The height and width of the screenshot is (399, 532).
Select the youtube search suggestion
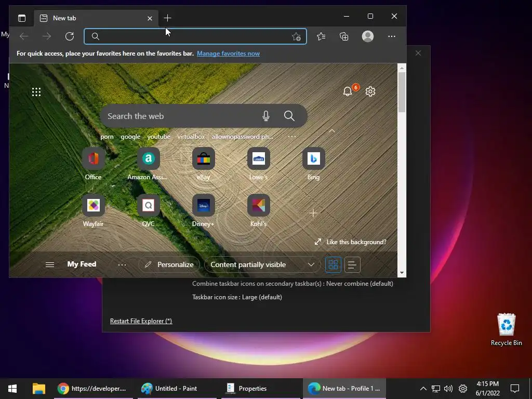tap(159, 137)
